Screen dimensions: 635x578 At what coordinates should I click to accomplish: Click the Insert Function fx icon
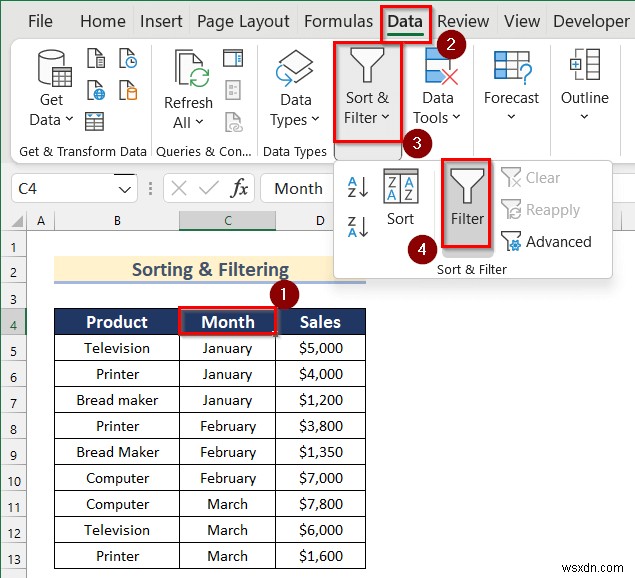[x=239, y=188]
